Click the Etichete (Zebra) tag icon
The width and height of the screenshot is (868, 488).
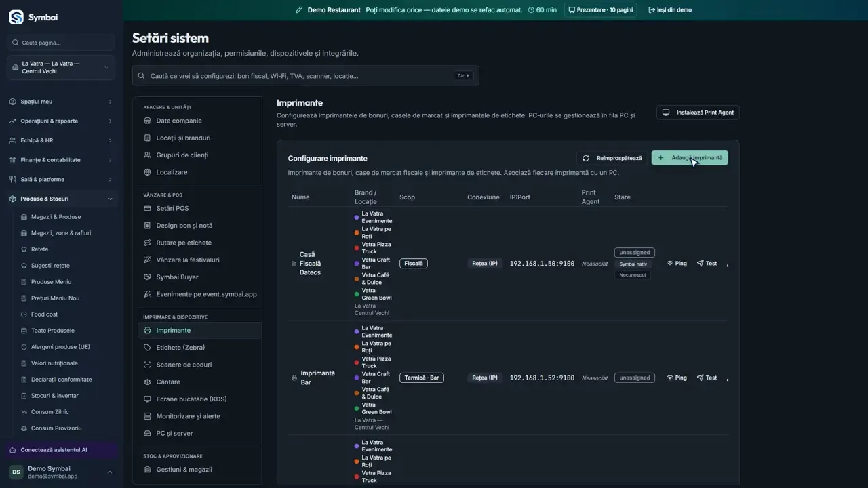(x=147, y=348)
